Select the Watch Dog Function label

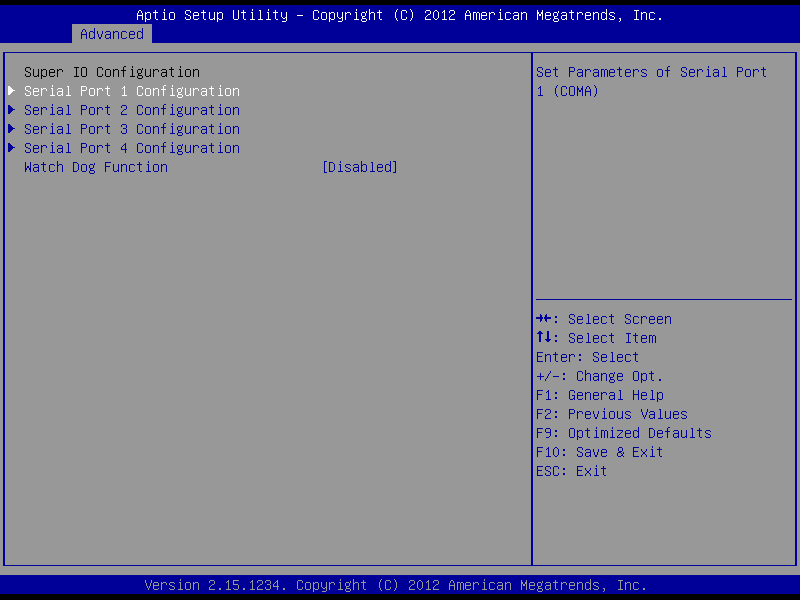pos(96,167)
